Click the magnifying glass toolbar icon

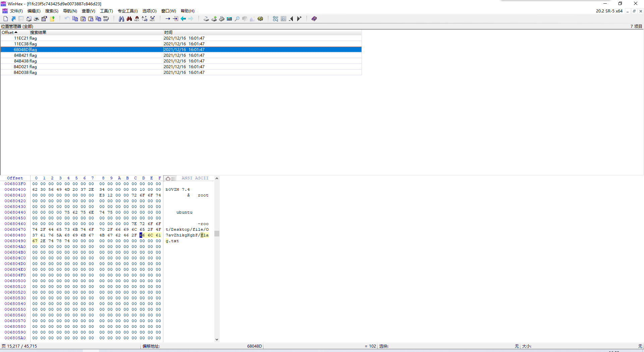coord(237,19)
